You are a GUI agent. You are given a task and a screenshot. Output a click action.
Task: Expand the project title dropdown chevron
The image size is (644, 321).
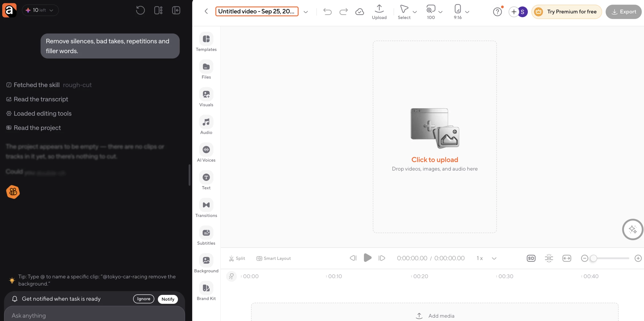[x=306, y=12]
